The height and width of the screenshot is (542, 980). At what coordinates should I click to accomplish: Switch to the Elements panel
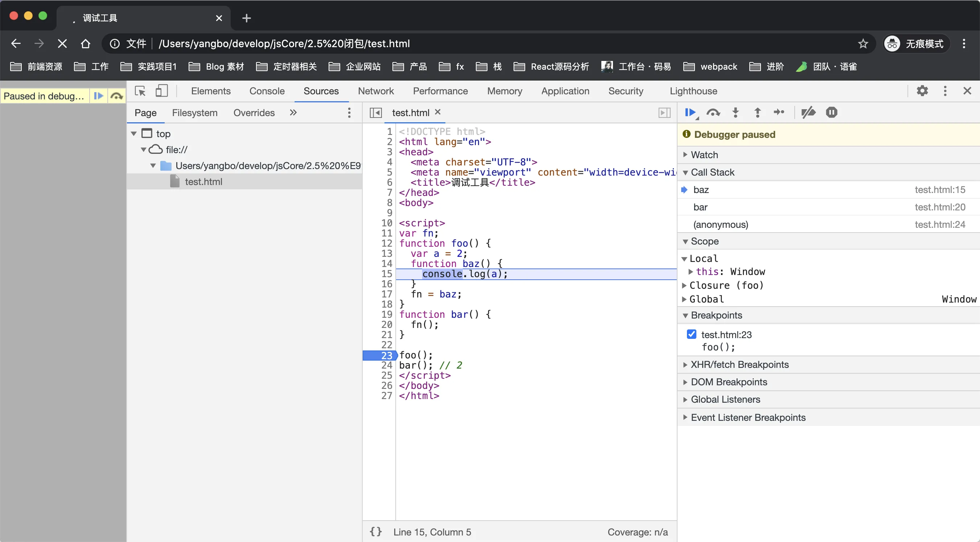211,91
